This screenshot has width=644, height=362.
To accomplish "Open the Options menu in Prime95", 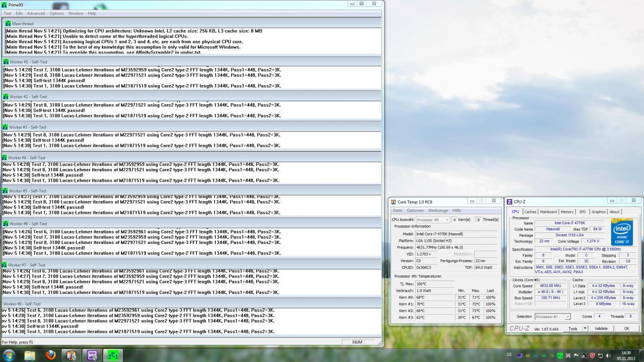I will 57,13.
